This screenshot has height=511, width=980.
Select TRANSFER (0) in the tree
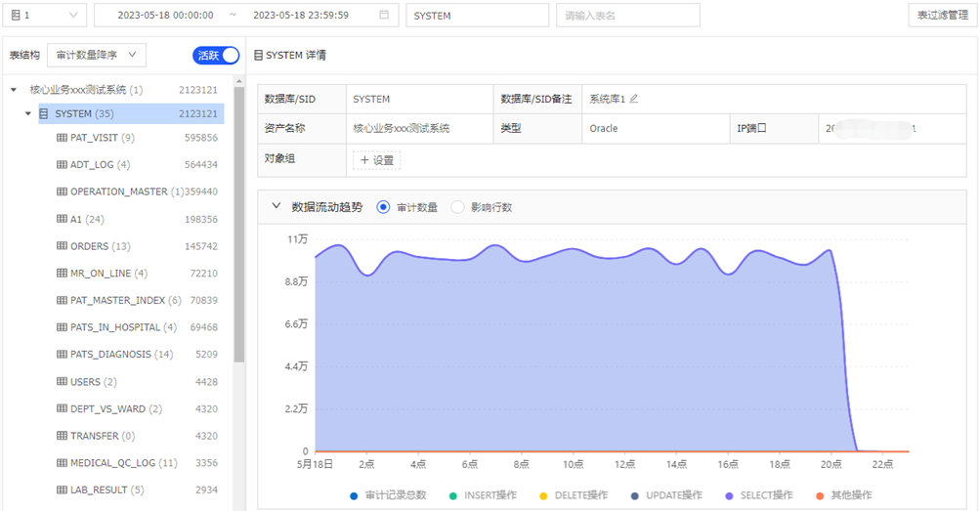(103, 436)
